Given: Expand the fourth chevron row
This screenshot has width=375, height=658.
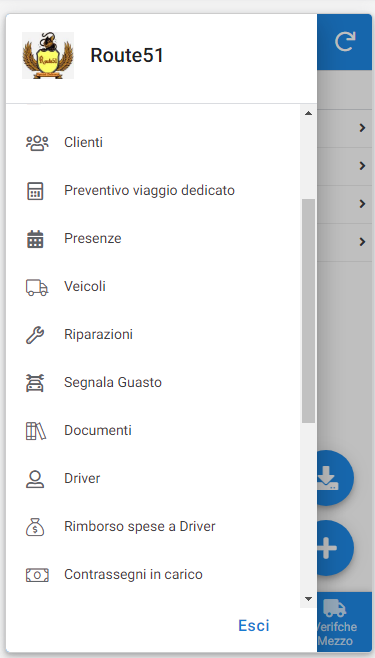Looking at the screenshot, I should (362, 242).
